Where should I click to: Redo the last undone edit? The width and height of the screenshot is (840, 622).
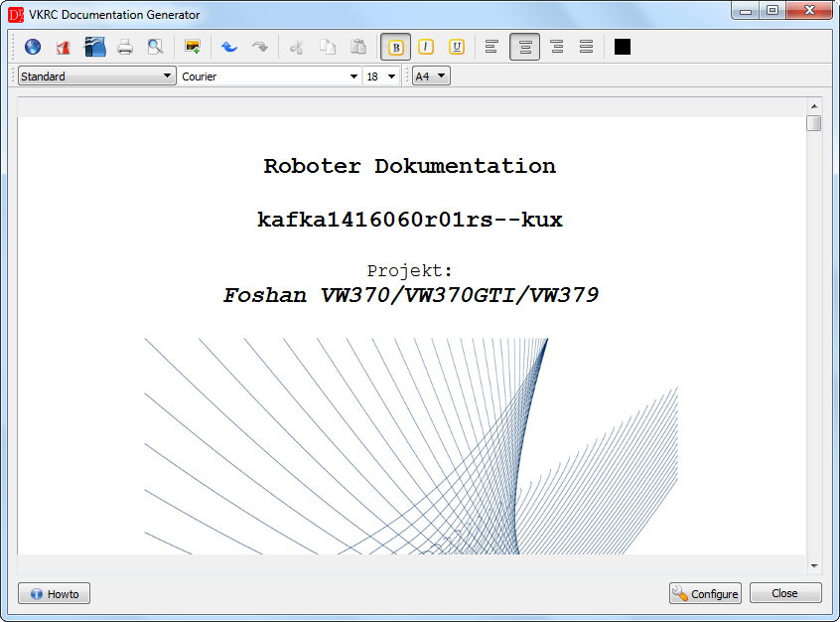(260, 47)
